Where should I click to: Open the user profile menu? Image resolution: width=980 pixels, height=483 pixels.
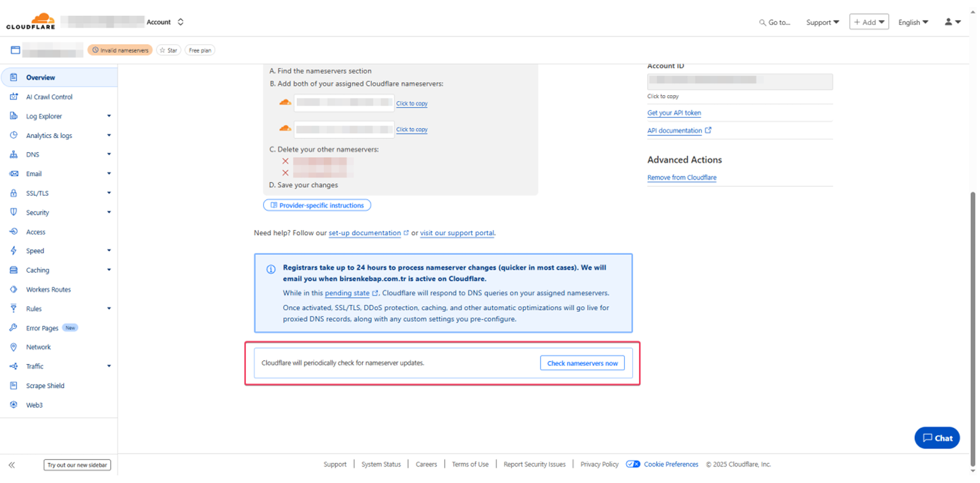coord(953,22)
